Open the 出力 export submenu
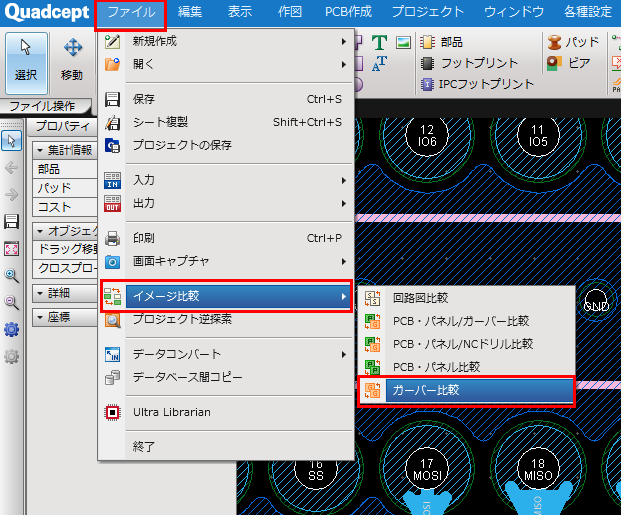 pos(226,203)
